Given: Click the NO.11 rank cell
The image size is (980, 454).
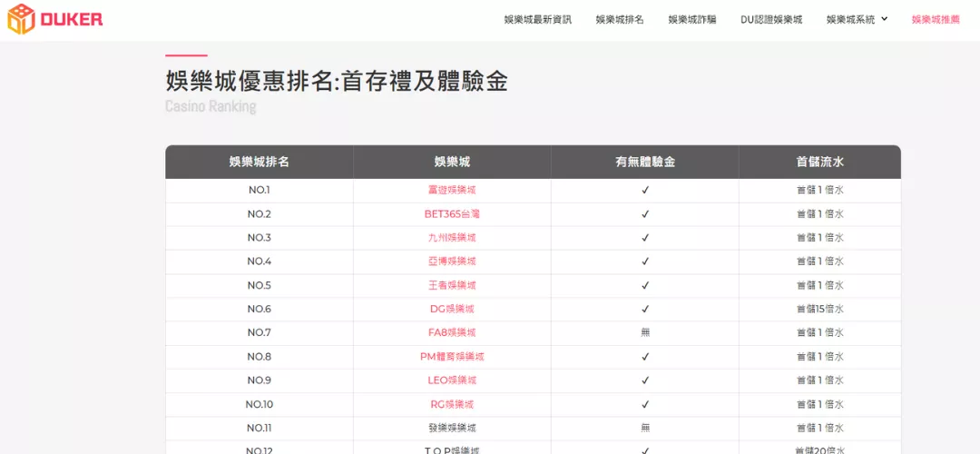Looking at the screenshot, I should [x=259, y=428].
